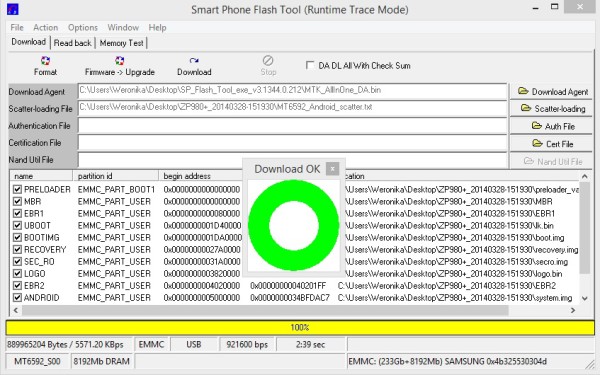Viewport: 600px width, 375px height.
Task: Click the 8192Mb DRAM status cell
Action: tap(101, 361)
